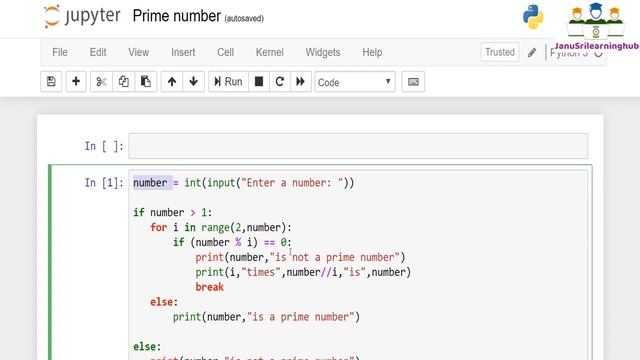The height and width of the screenshot is (360, 640).
Task: Move selected cell down arrow
Action: [193, 82]
